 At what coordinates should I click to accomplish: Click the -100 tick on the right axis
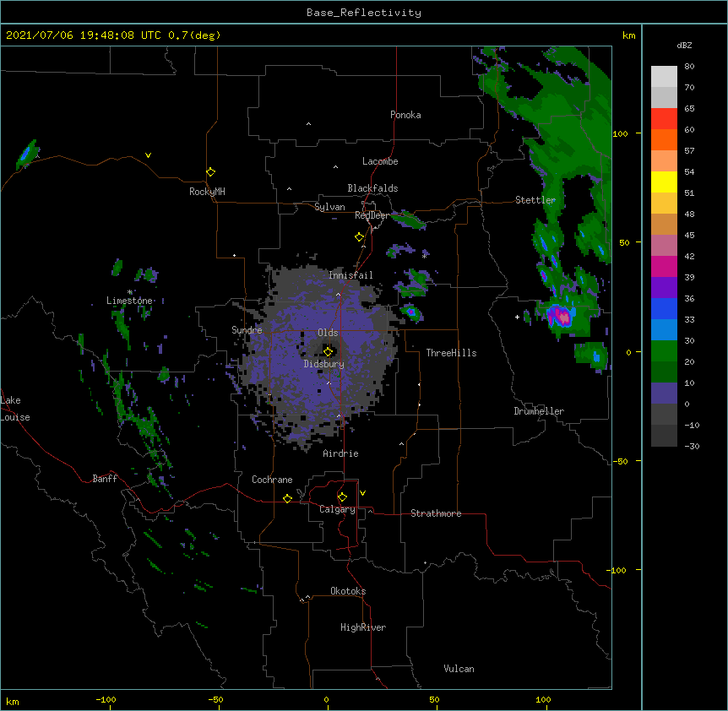pos(617,570)
